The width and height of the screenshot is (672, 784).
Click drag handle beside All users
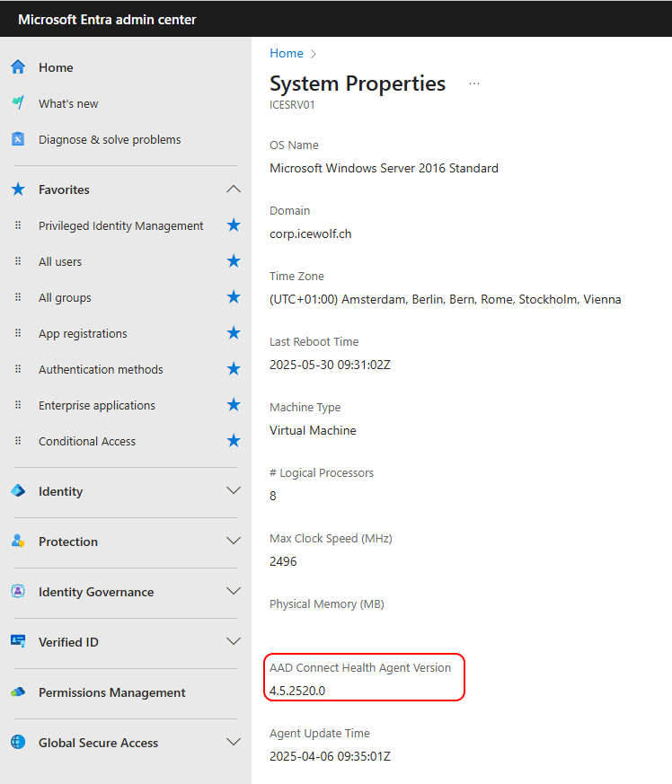(18, 261)
